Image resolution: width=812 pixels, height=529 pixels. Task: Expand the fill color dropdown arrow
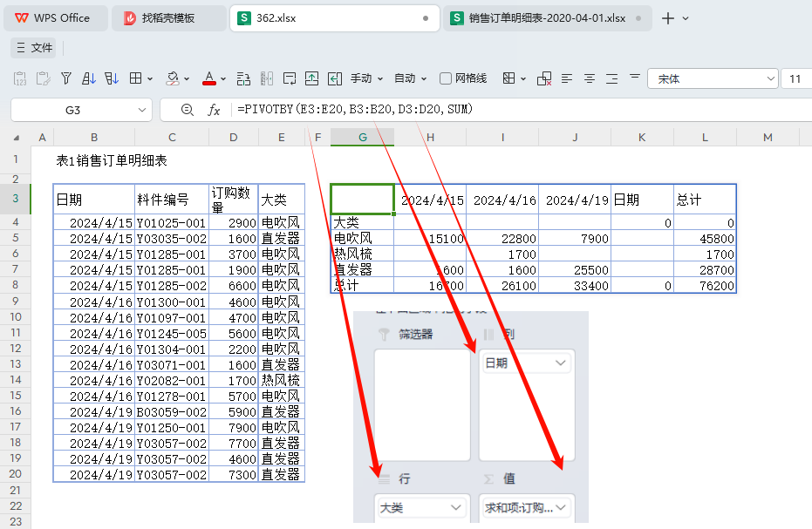(x=187, y=79)
